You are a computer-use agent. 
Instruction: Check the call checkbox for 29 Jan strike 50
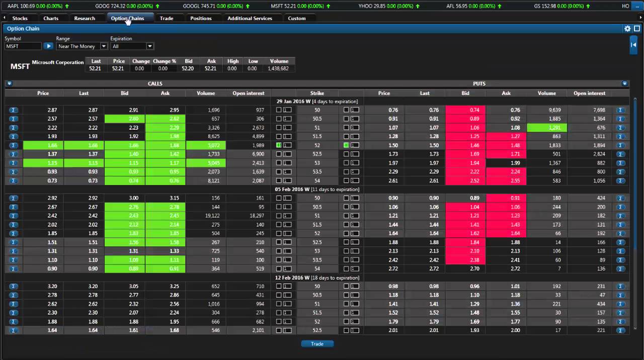279,110
